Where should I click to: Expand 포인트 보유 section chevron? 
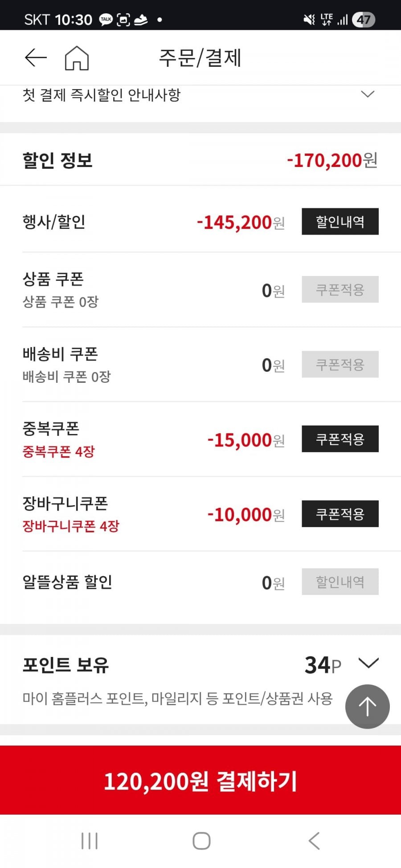click(x=368, y=663)
